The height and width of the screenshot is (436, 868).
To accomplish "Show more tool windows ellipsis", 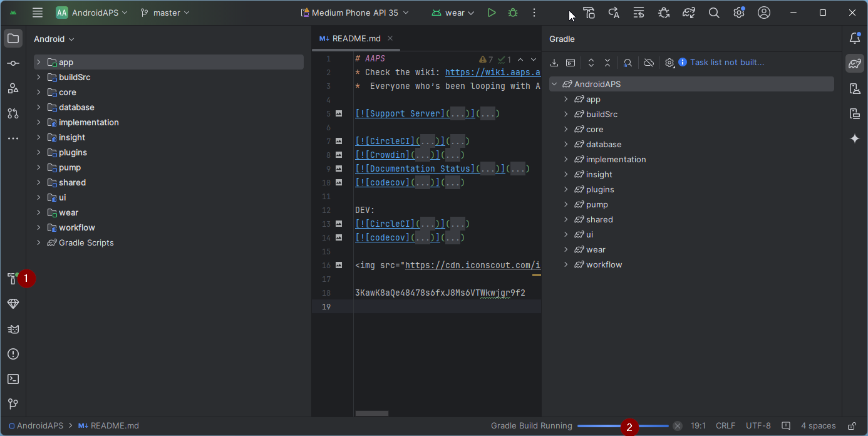I will (13, 138).
